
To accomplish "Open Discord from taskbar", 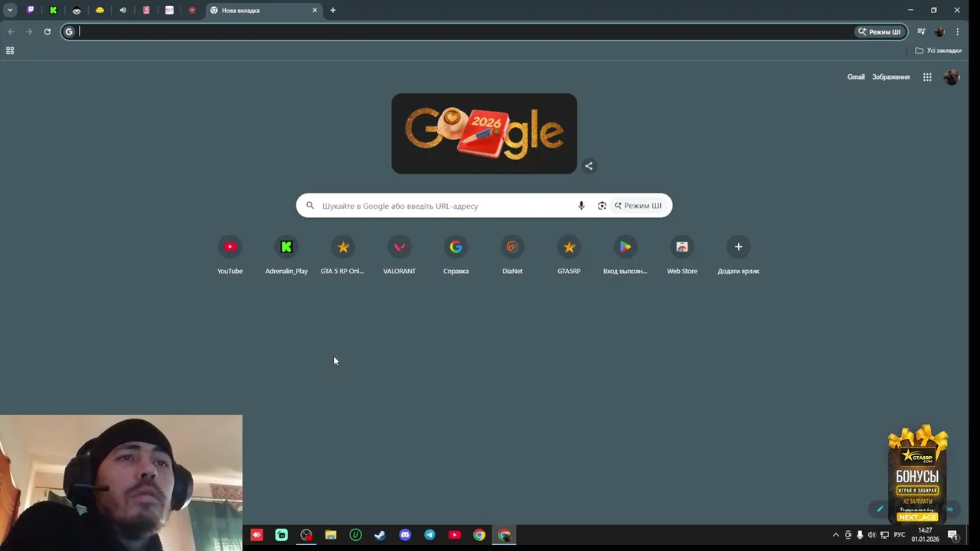I will (x=405, y=535).
